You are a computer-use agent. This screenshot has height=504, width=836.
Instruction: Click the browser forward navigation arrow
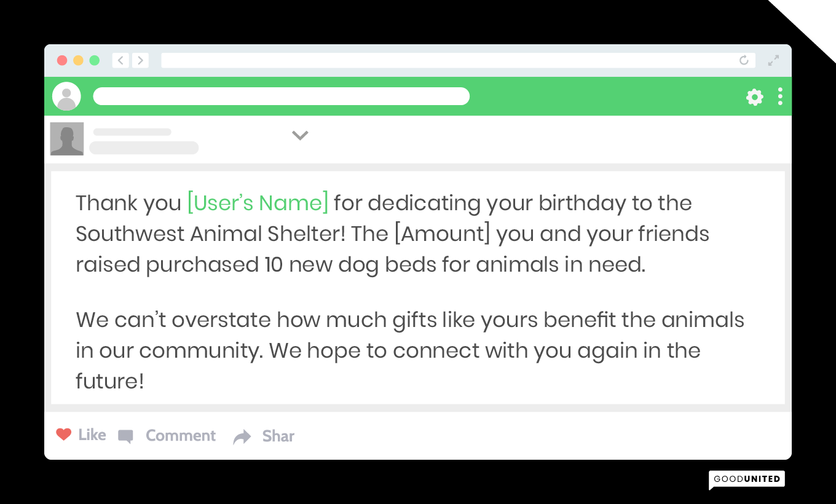point(140,60)
